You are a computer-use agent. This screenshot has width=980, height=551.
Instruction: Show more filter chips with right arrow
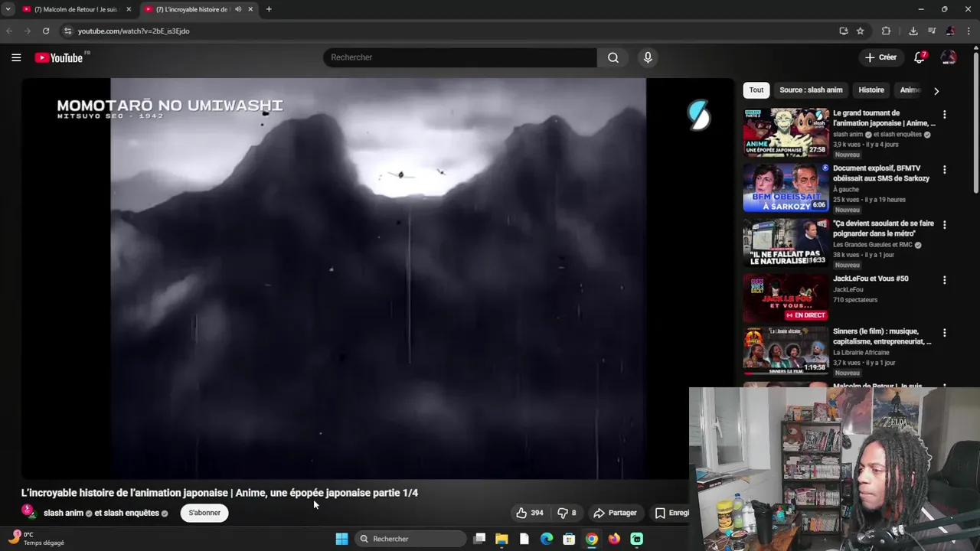click(936, 90)
